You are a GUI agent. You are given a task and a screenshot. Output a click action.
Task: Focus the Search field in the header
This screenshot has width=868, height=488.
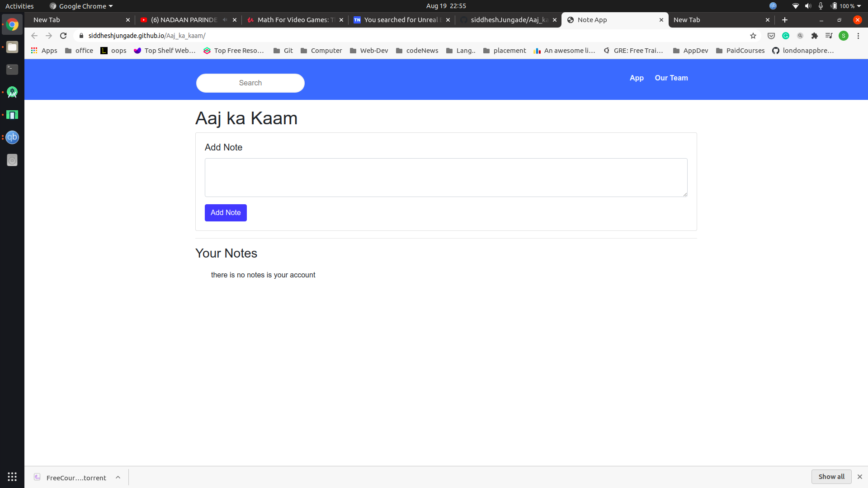[x=250, y=83]
